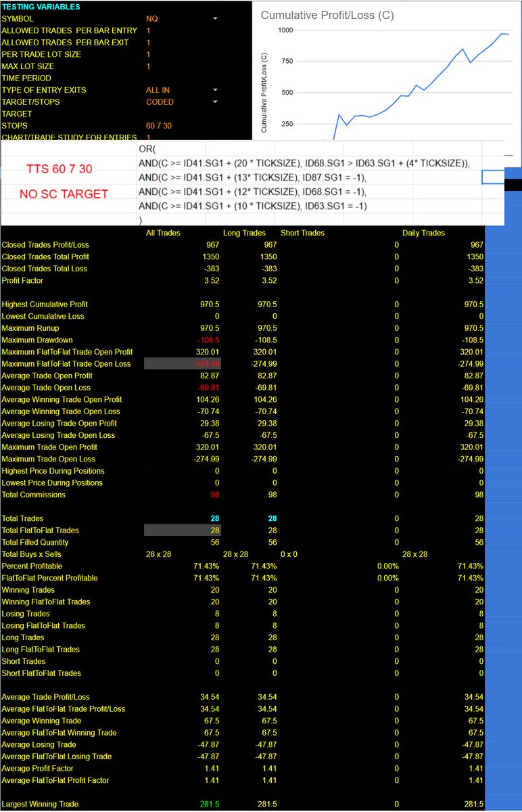Click the red NO SC TARGET text
Screen dimensions: 522x812
(64, 194)
